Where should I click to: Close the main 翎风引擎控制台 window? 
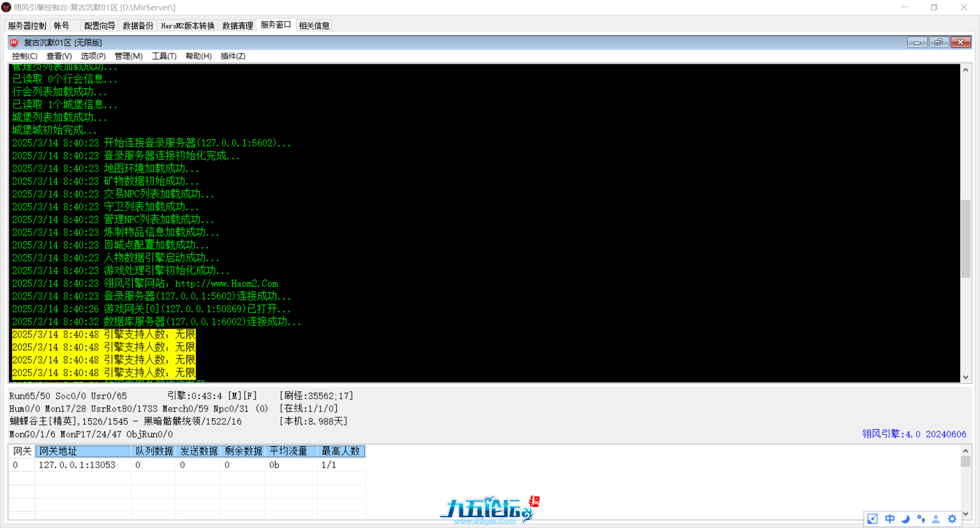(964, 7)
